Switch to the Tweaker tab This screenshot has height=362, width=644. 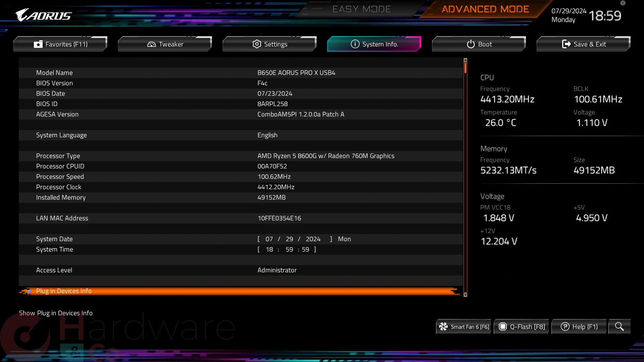tap(165, 44)
